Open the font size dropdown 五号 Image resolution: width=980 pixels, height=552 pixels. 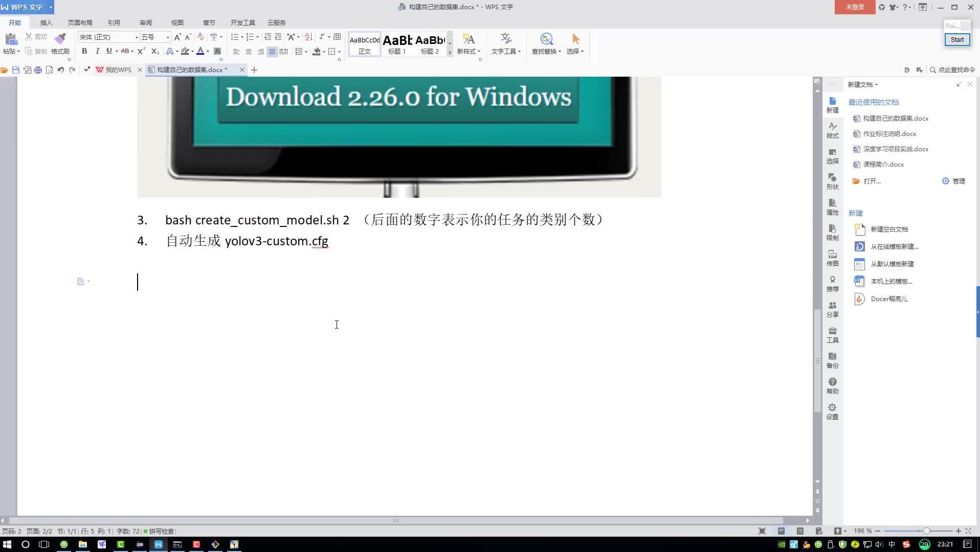[x=167, y=37]
